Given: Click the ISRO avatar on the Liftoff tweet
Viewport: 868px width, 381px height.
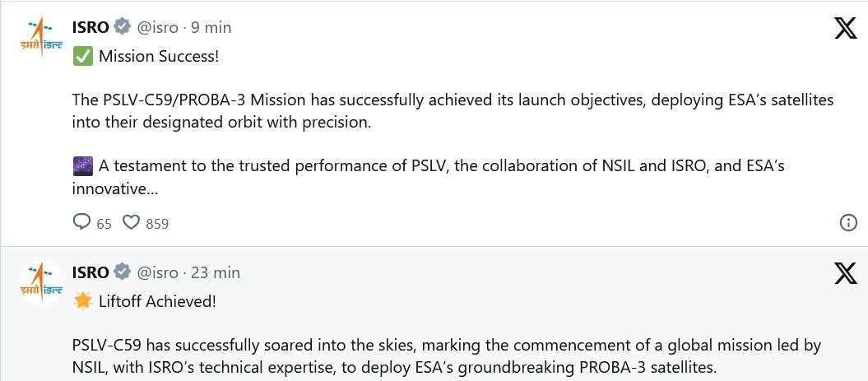Looking at the screenshot, I should 41,282.
